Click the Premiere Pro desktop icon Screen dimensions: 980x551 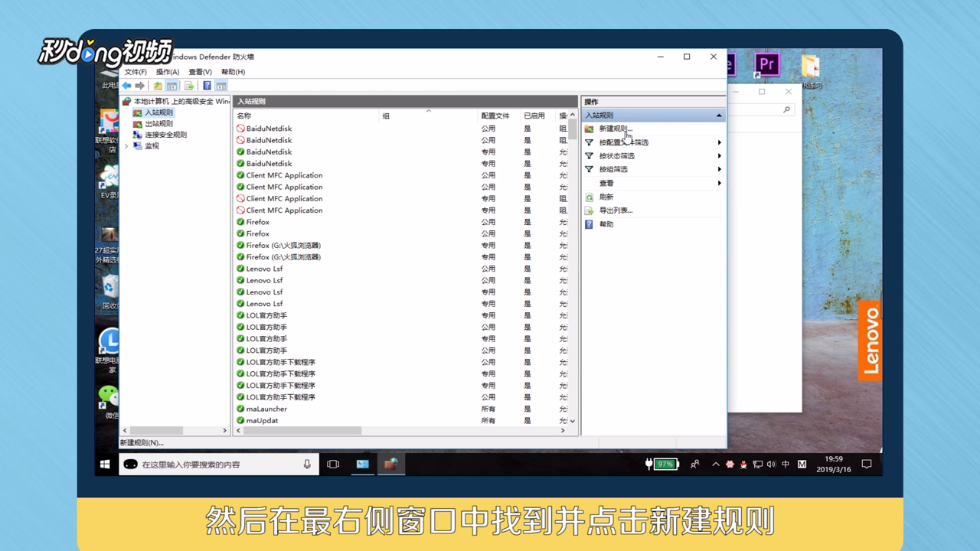coord(766,64)
